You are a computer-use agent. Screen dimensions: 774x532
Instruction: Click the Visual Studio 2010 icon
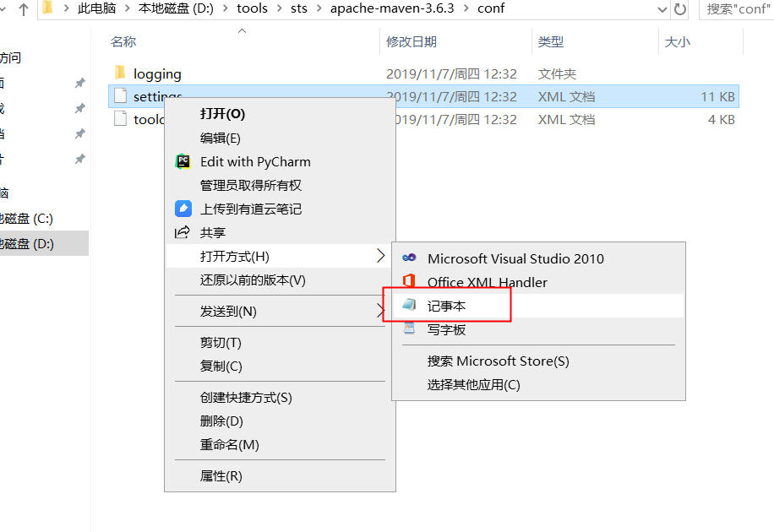pyautogui.click(x=409, y=258)
